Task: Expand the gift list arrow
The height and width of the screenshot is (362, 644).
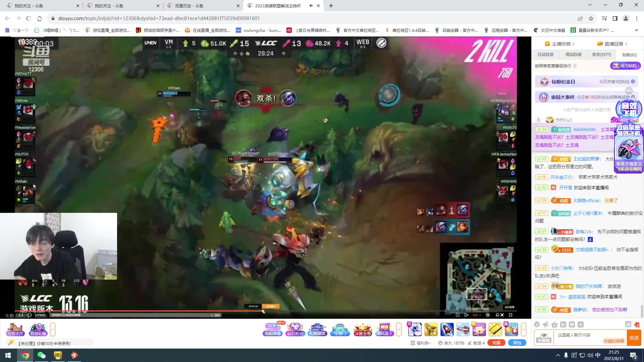Action: click(524, 329)
